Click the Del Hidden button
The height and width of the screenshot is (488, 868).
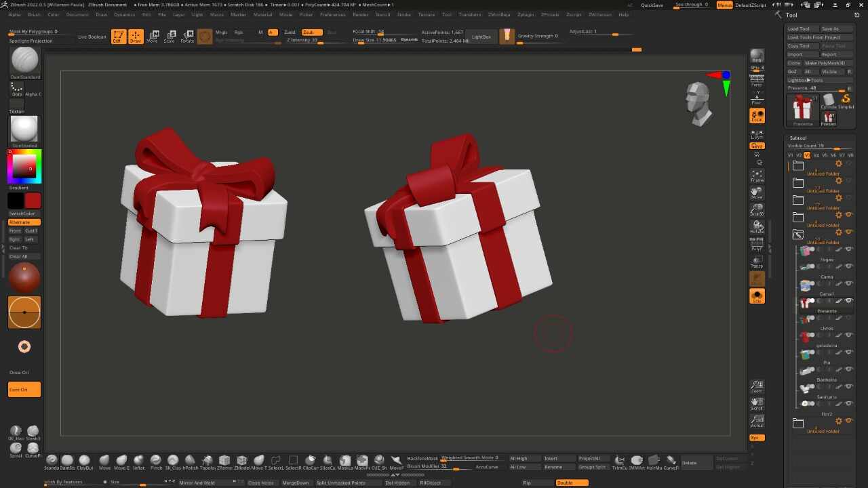(397, 483)
